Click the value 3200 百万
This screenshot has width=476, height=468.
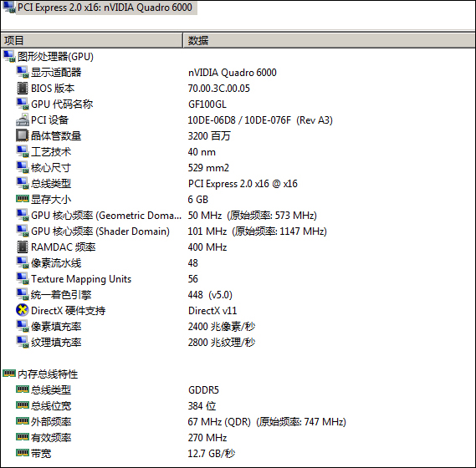click(x=209, y=136)
